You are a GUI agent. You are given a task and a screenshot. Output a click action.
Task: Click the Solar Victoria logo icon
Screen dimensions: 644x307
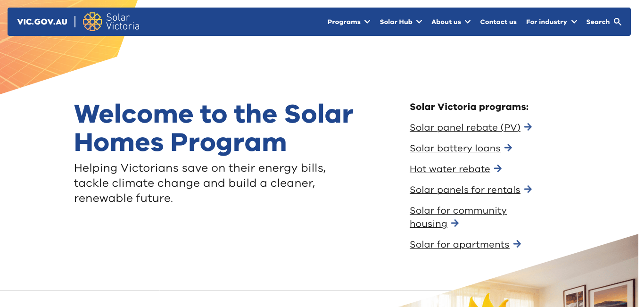click(x=92, y=22)
